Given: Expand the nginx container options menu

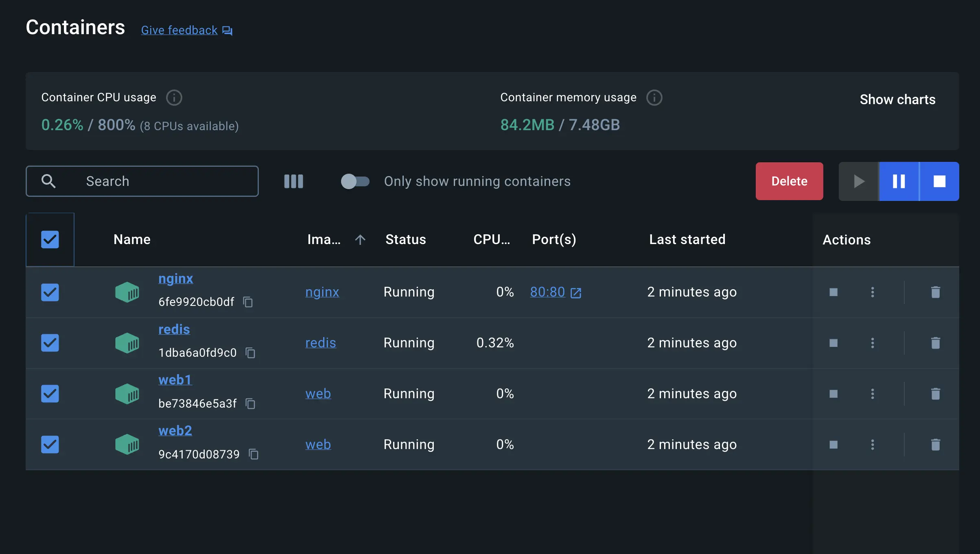Looking at the screenshot, I should point(872,292).
